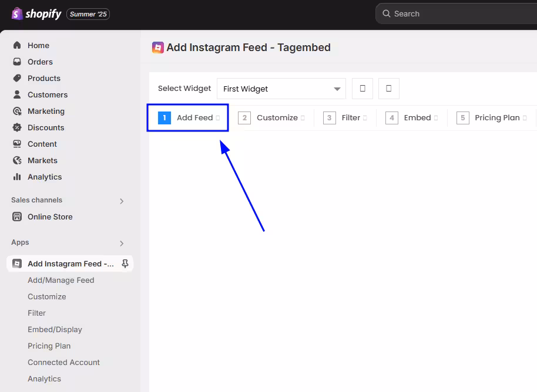Open Content section

pos(42,144)
